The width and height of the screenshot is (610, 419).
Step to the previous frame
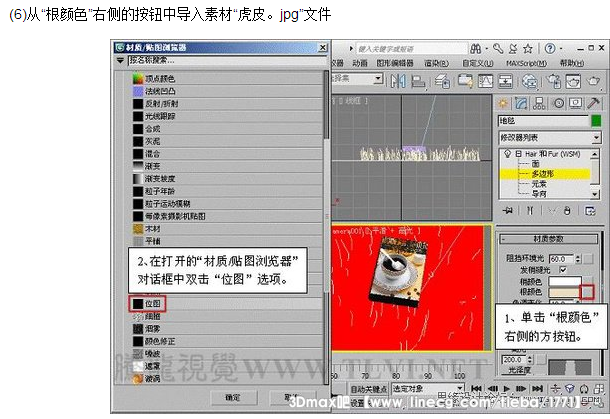point(493,388)
